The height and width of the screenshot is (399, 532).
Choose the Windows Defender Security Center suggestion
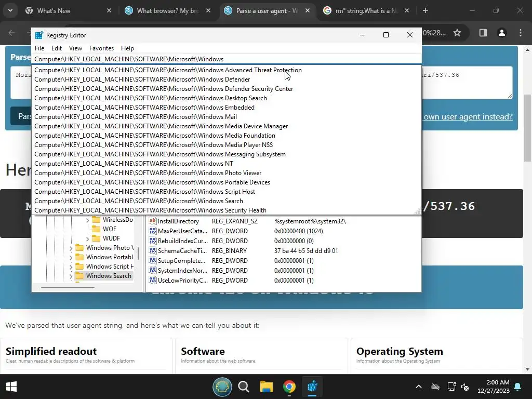point(227,88)
